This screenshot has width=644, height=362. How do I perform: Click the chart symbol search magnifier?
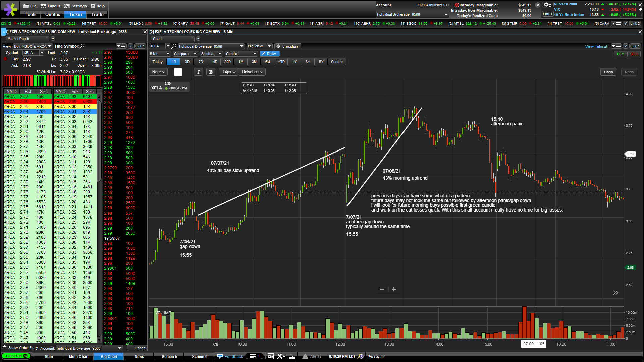point(174,46)
